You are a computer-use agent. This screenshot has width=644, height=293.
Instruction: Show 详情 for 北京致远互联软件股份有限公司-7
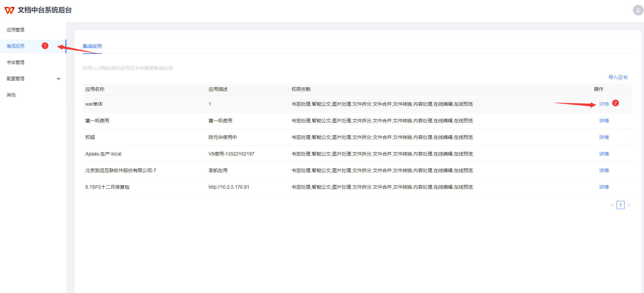(604, 170)
